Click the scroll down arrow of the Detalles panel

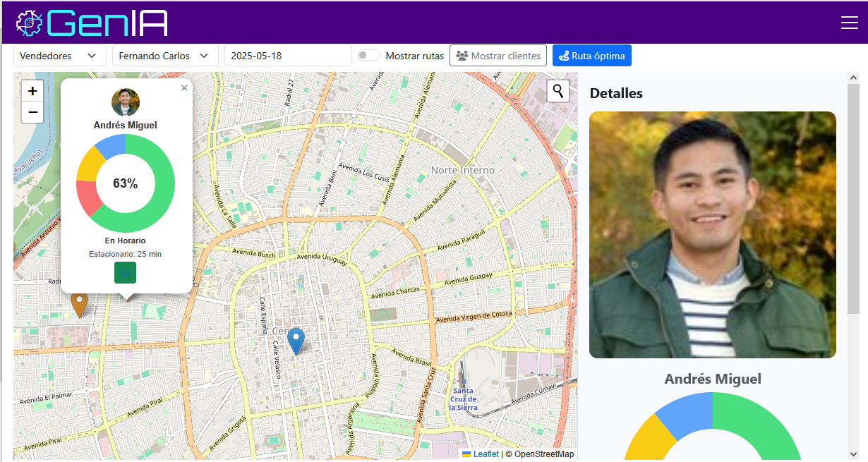pyautogui.click(x=853, y=454)
